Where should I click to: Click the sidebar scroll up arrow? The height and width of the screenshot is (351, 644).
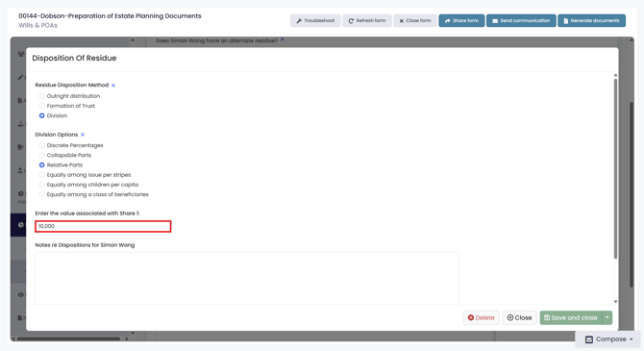point(133,40)
